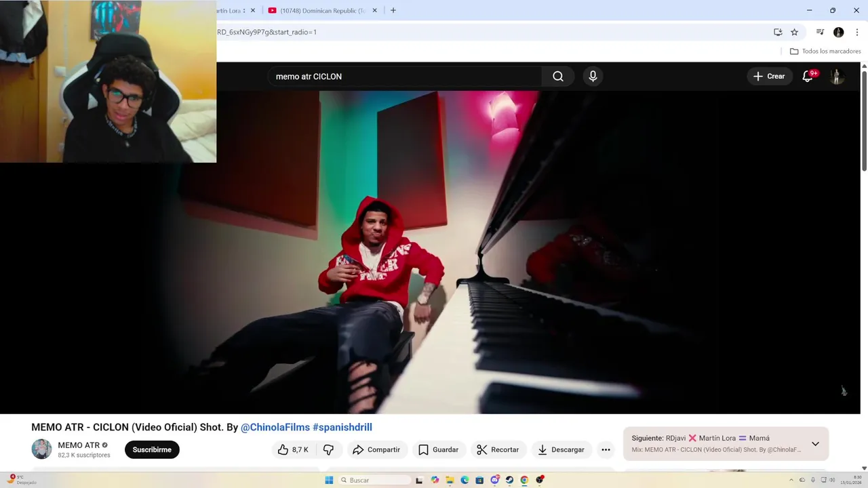Click the webcam overlay of the streamer
Screen dimensions: 868x488
[x=108, y=81]
